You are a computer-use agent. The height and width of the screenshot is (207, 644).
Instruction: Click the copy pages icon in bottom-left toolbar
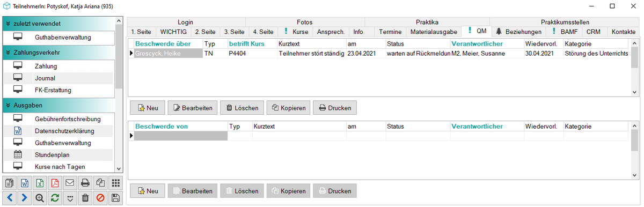pyautogui.click(x=100, y=183)
